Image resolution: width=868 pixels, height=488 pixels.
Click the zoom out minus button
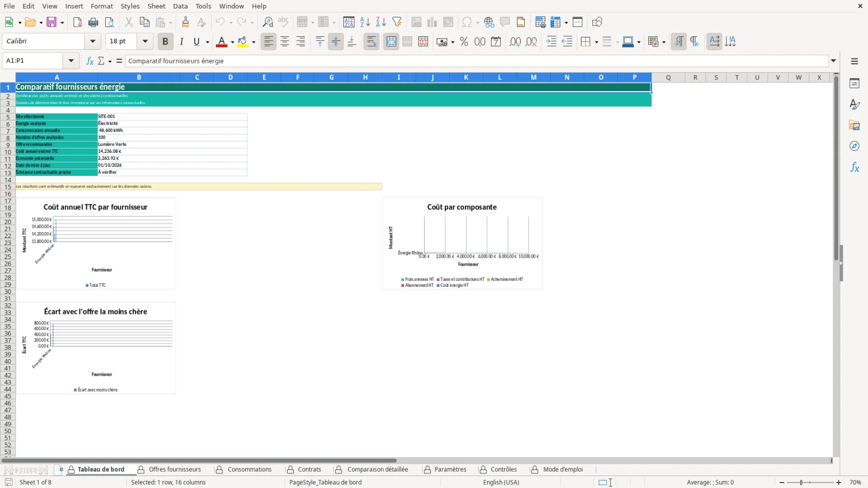pyautogui.click(x=782, y=483)
